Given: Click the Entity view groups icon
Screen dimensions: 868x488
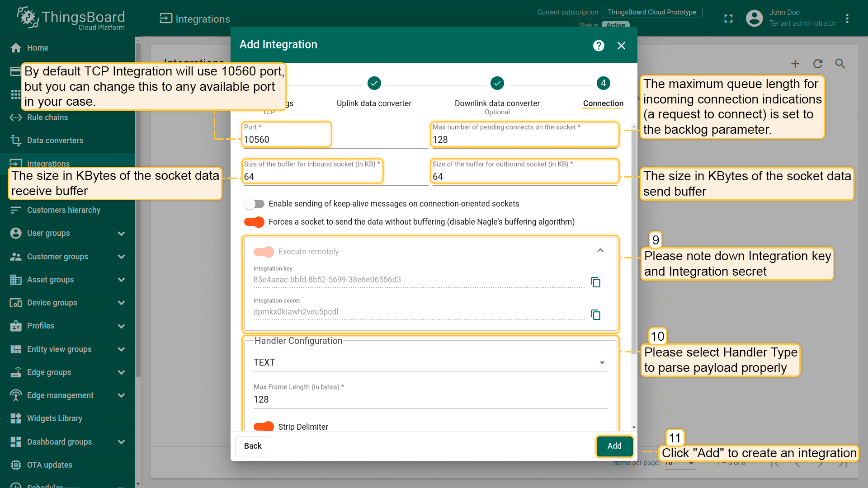Looking at the screenshot, I should tap(16, 349).
